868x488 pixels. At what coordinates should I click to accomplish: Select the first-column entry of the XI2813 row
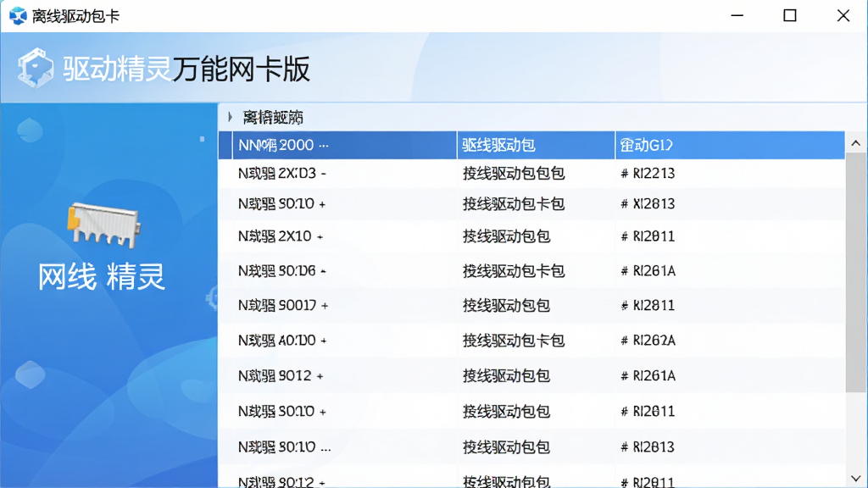tap(281, 203)
